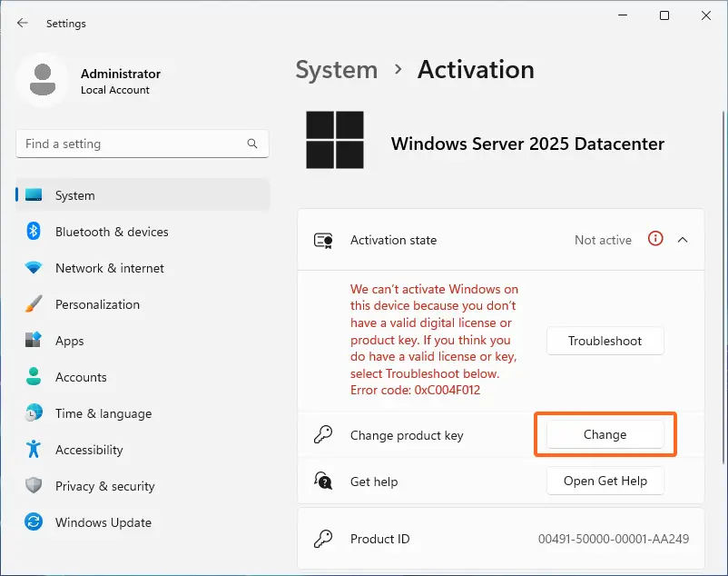
Task: Click the Open Get Help button
Action: [x=605, y=481]
